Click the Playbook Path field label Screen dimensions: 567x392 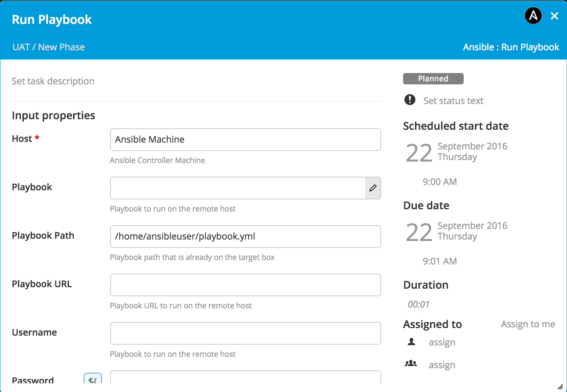click(43, 236)
